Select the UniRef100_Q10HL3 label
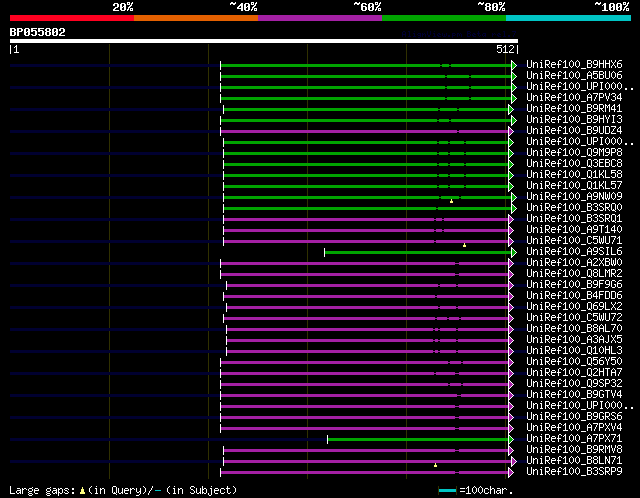Image resolution: width=640 pixels, height=498 pixels. pyautogui.click(x=574, y=351)
